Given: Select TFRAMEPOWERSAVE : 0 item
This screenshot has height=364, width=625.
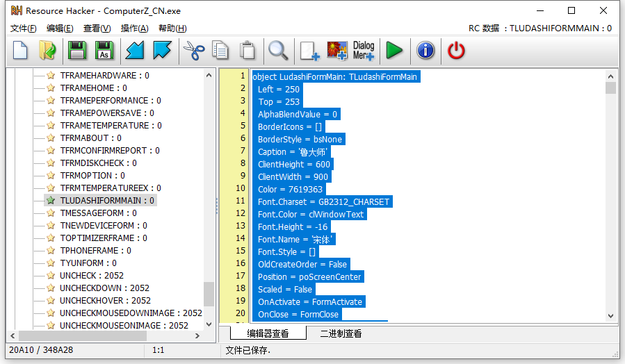Looking at the screenshot, I should point(107,113).
